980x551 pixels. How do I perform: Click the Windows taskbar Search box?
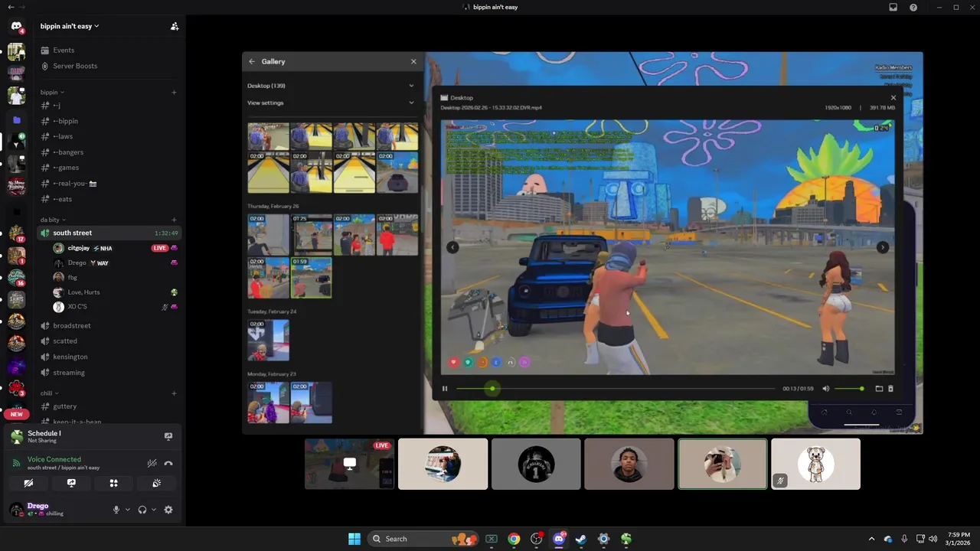point(423,539)
